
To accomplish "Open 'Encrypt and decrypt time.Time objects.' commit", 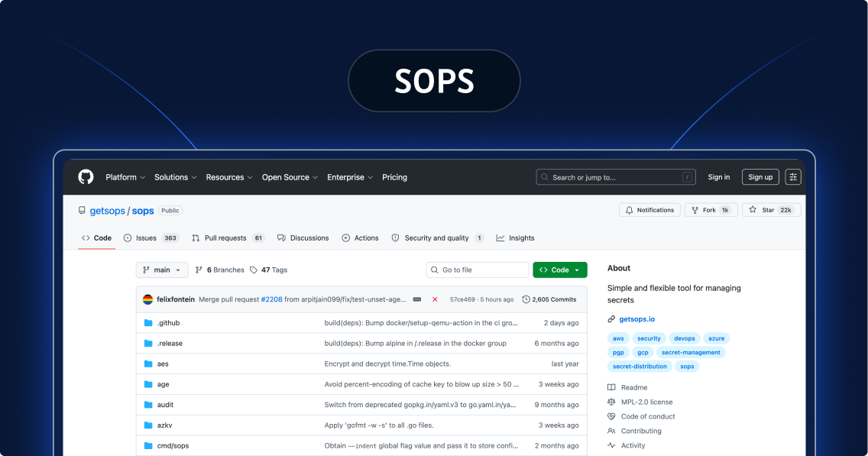I will [x=387, y=364].
